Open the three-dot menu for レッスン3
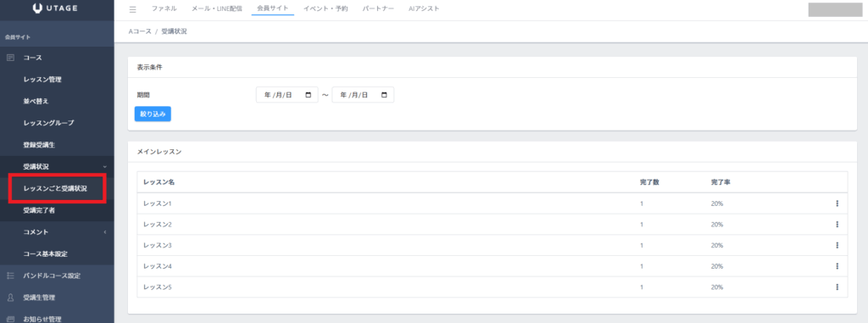Viewport: 868px width, 323px height. tap(837, 246)
